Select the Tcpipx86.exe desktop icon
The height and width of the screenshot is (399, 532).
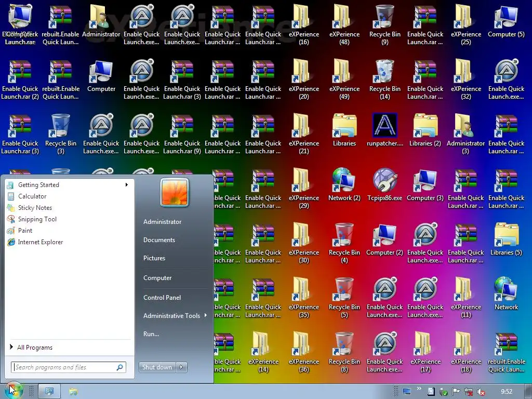click(385, 185)
